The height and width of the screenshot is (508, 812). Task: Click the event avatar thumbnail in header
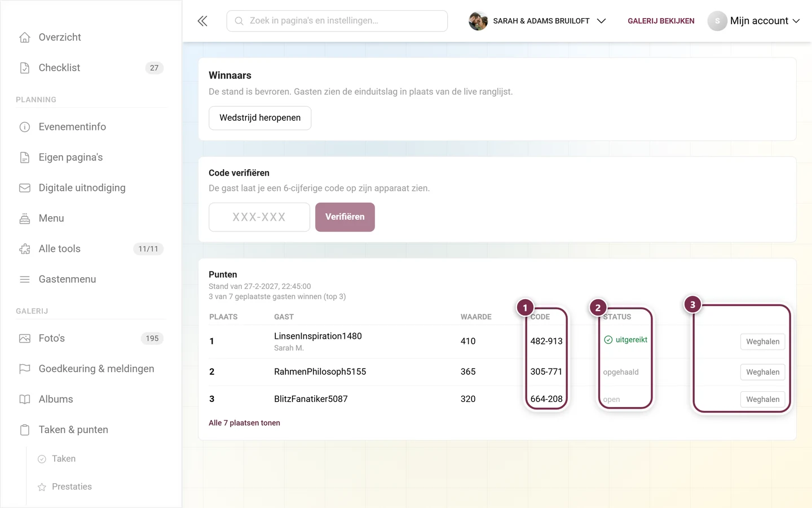[478, 21]
